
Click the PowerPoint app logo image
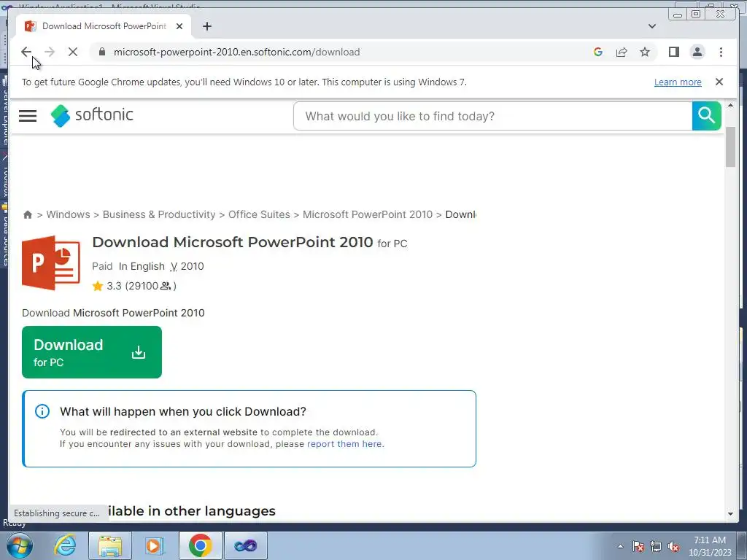[51, 262]
